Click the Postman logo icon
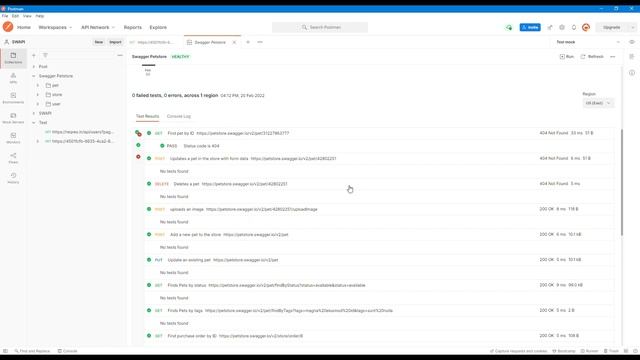The height and width of the screenshot is (360, 640). pos(8,27)
